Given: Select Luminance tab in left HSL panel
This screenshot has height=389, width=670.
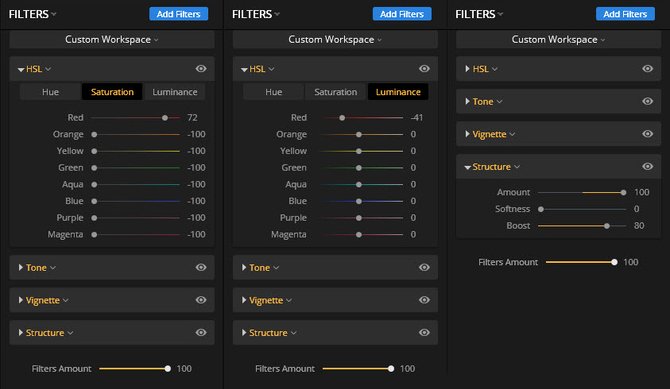Looking at the screenshot, I should pos(175,92).
